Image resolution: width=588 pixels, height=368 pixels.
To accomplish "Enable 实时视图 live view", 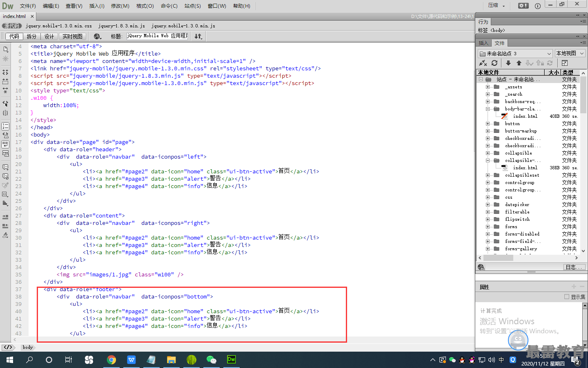I will tap(73, 36).
